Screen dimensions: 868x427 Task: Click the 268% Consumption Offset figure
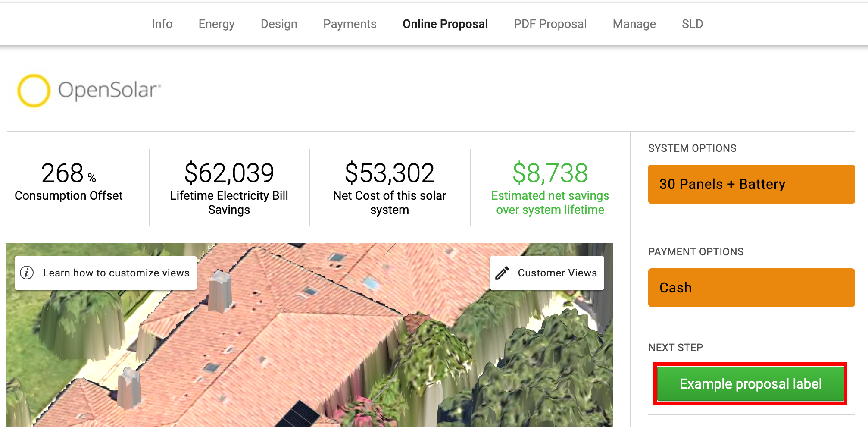tap(69, 173)
